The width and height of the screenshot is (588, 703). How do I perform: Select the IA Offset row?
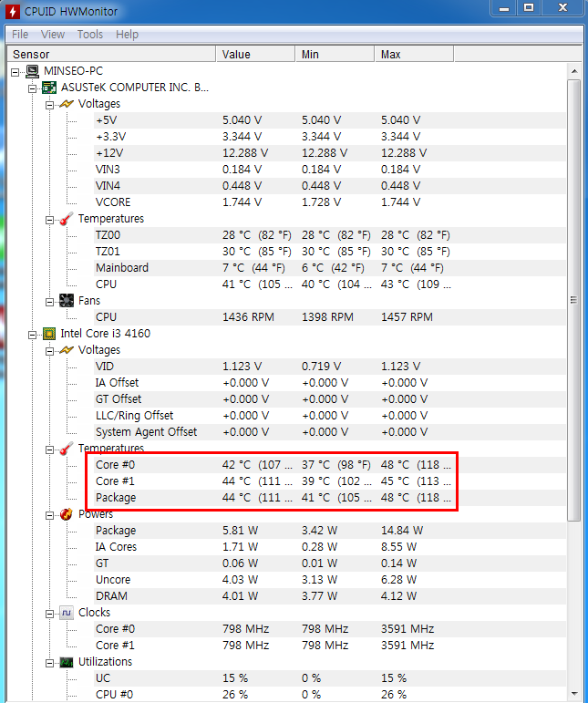[x=330, y=382]
